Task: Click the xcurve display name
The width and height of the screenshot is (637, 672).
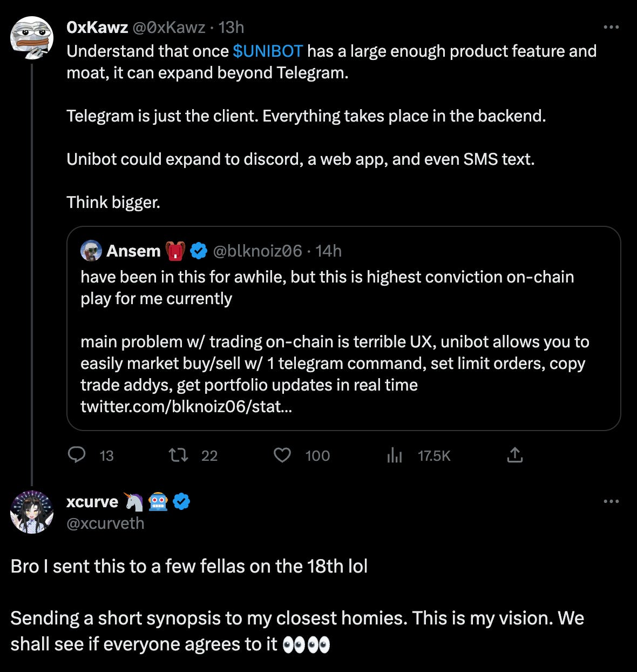Action: (92, 501)
